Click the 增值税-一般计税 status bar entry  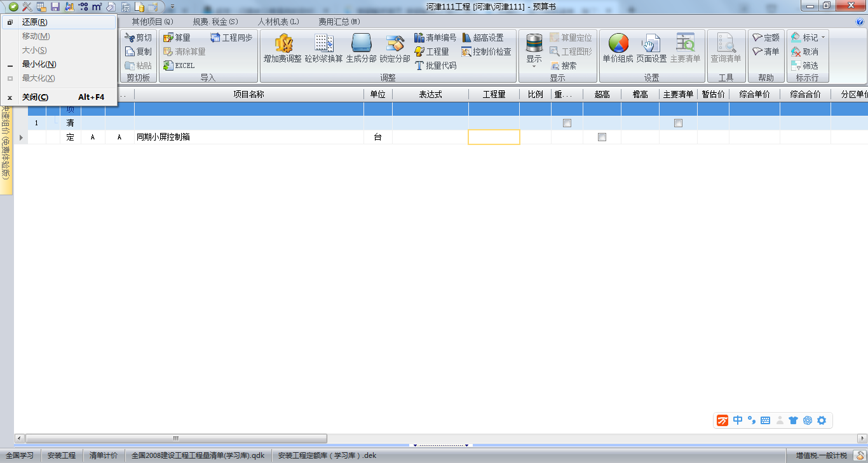[822, 455]
